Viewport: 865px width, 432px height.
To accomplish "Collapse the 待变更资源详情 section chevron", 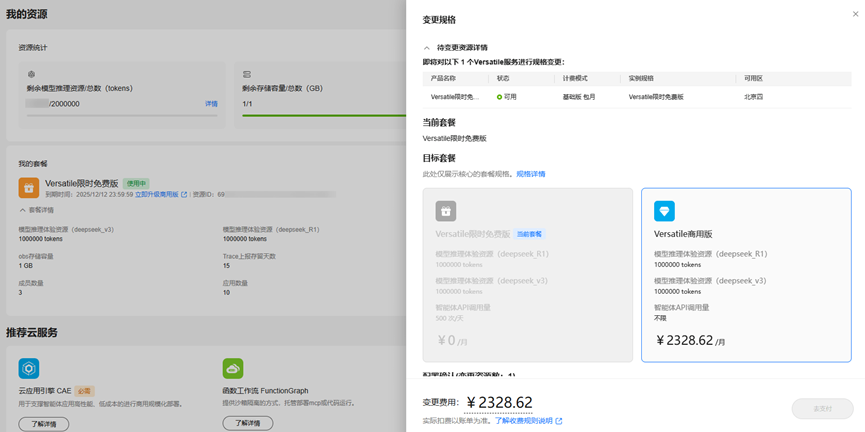I will click(x=426, y=48).
